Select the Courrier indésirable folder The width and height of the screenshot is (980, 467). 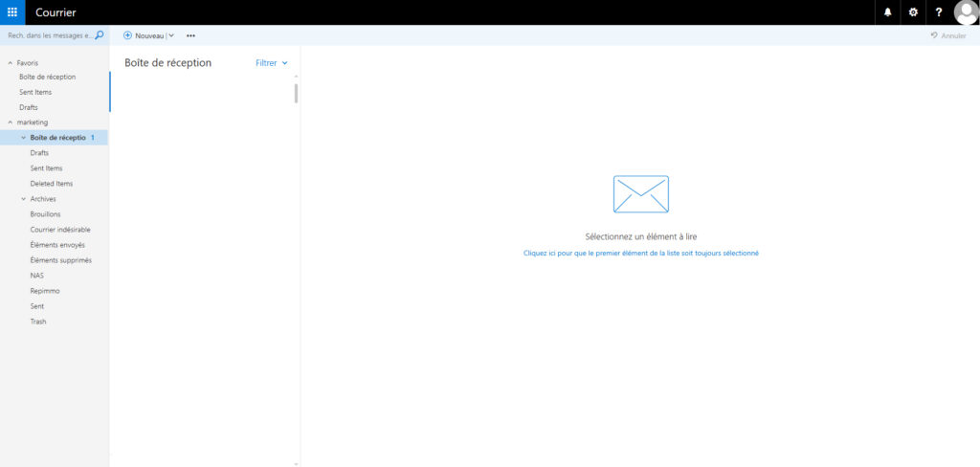[60, 230]
